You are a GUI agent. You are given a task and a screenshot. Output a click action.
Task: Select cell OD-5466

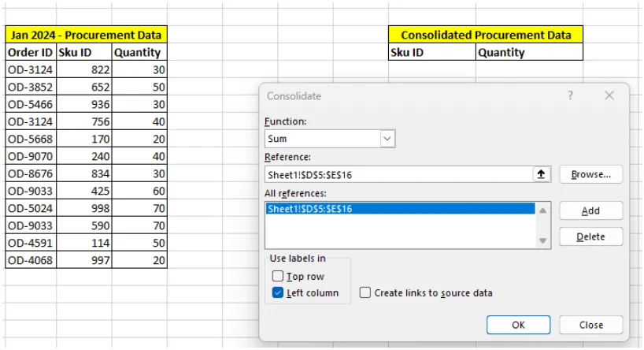click(31, 104)
